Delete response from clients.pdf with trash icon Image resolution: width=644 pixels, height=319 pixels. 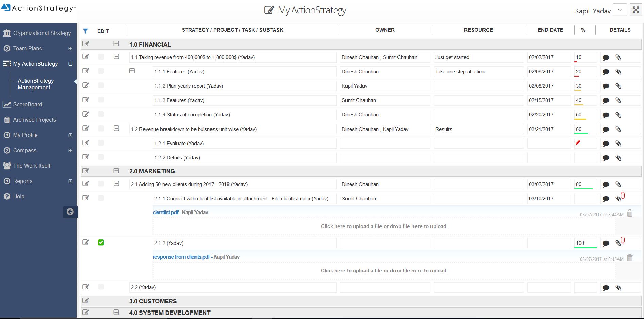click(x=630, y=258)
